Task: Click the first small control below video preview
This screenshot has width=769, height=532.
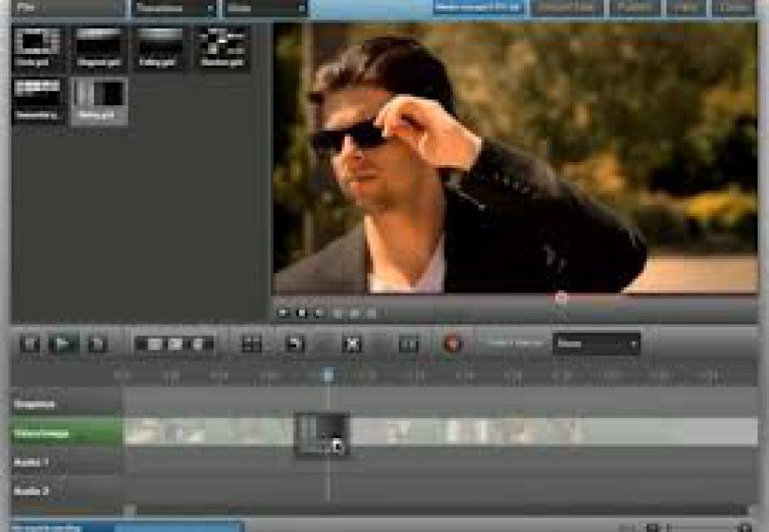Action: (x=283, y=313)
